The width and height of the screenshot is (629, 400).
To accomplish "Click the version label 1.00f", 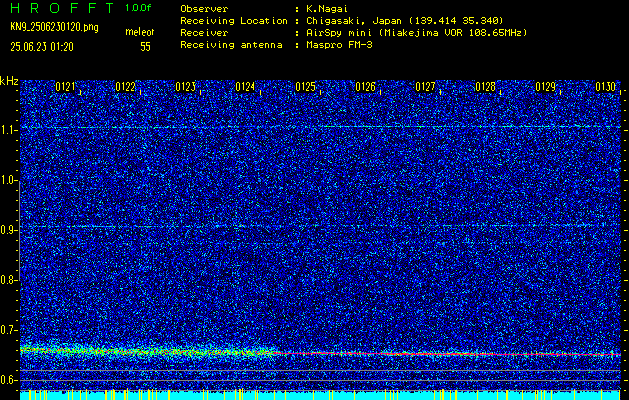I will tap(138, 8).
